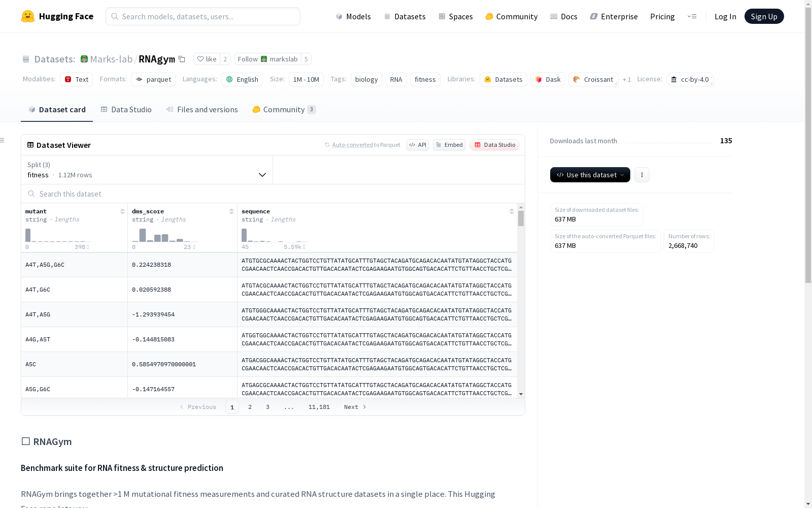Click the 1M - 10M size tag
The width and height of the screenshot is (812, 508).
click(306, 79)
